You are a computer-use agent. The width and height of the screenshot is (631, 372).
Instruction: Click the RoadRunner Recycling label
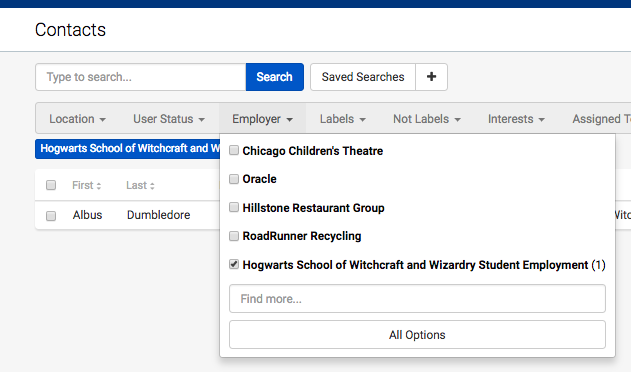coord(302,236)
